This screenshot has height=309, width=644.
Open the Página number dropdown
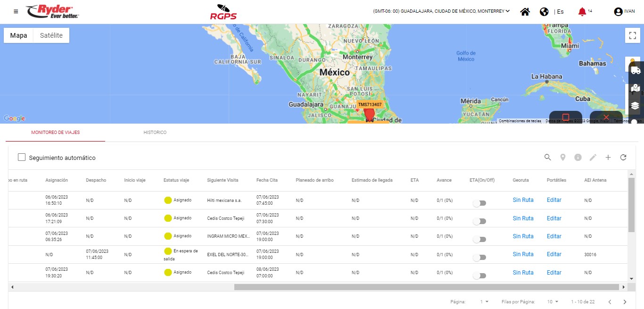[484, 301]
